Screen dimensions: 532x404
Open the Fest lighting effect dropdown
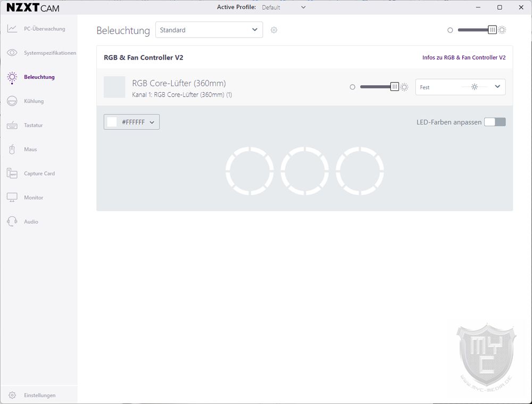click(x=460, y=87)
